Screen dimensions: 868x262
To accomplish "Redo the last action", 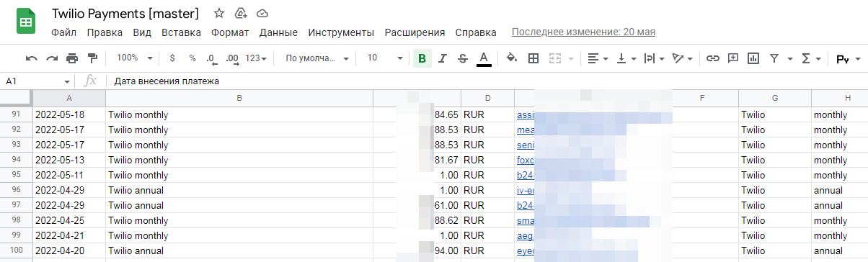I will (52, 58).
